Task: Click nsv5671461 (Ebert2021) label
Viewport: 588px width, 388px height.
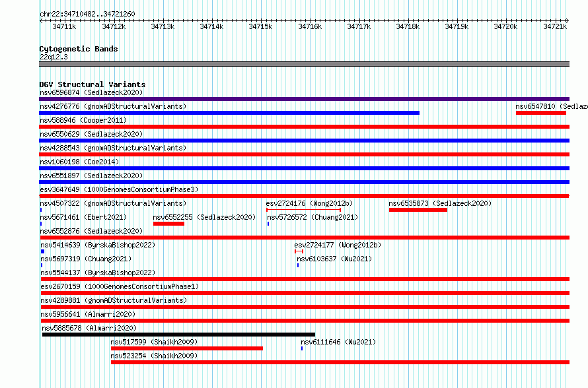Action: (83, 217)
